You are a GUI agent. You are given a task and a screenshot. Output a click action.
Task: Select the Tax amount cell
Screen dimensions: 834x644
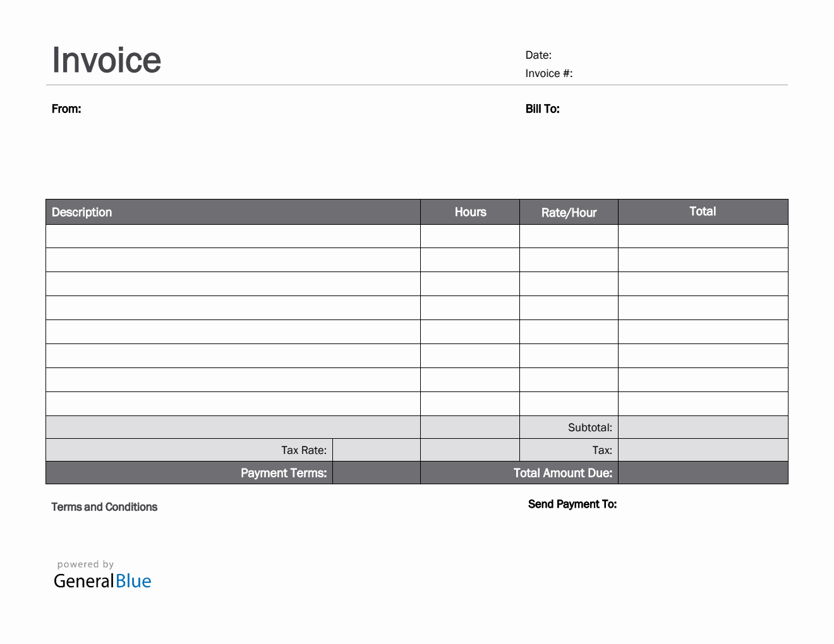tap(703, 450)
